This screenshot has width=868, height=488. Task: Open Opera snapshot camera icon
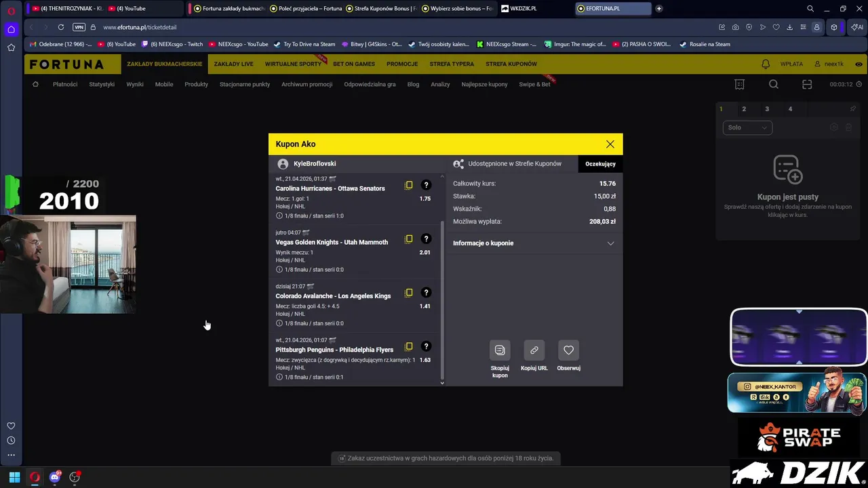pyautogui.click(x=736, y=27)
